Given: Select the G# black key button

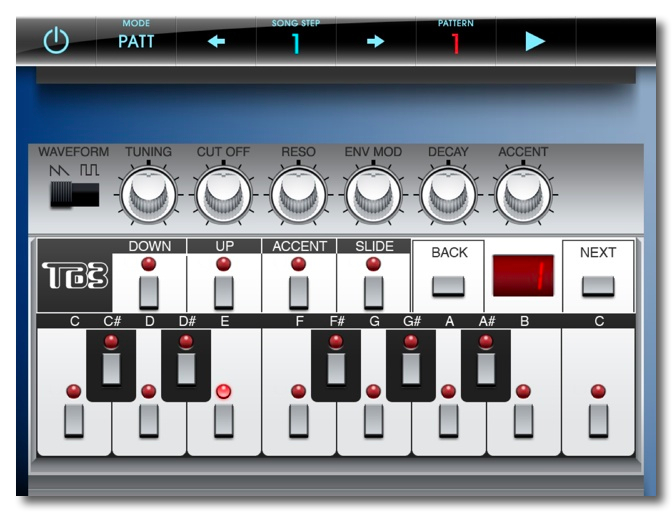Looking at the screenshot, I should pyautogui.click(x=411, y=369).
